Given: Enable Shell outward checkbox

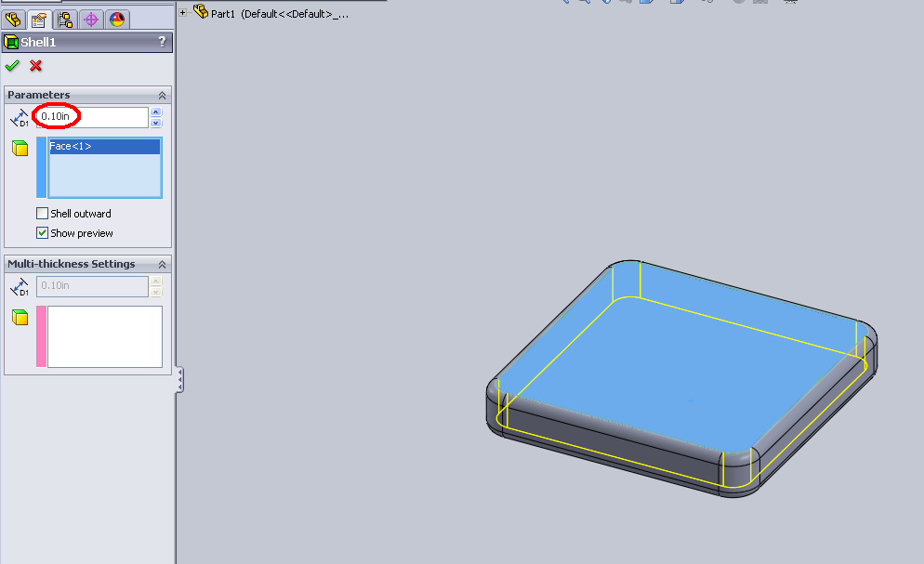Looking at the screenshot, I should pyautogui.click(x=42, y=213).
